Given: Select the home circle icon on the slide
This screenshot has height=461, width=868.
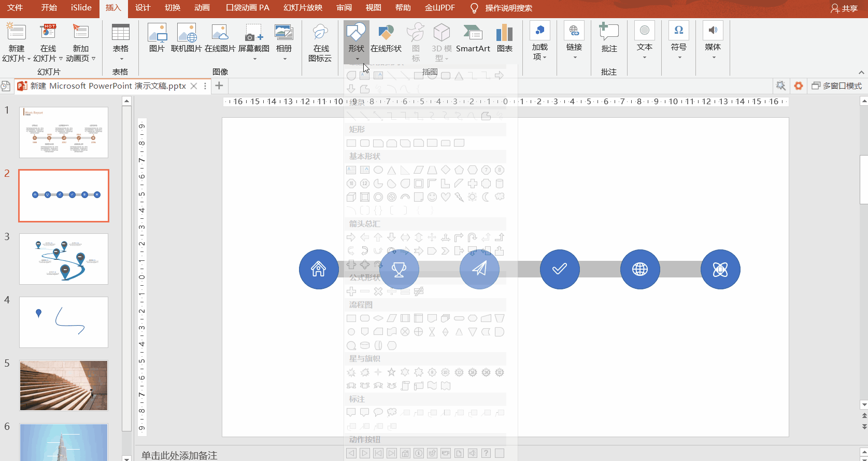Looking at the screenshot, I should (319, 269).
